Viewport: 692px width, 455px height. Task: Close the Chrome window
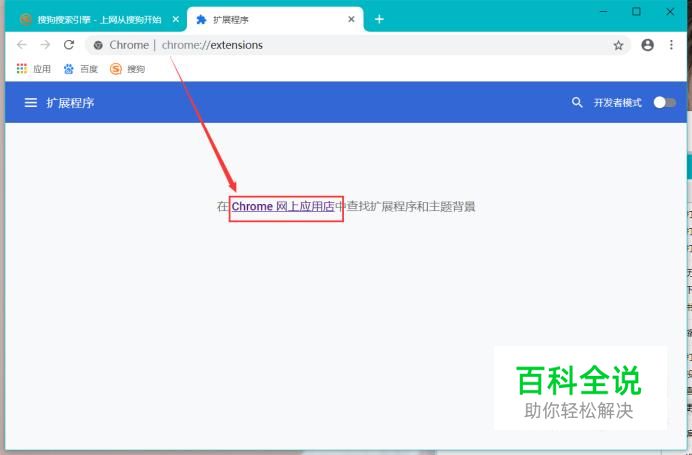pyautogui.click(x=670, y=11)
